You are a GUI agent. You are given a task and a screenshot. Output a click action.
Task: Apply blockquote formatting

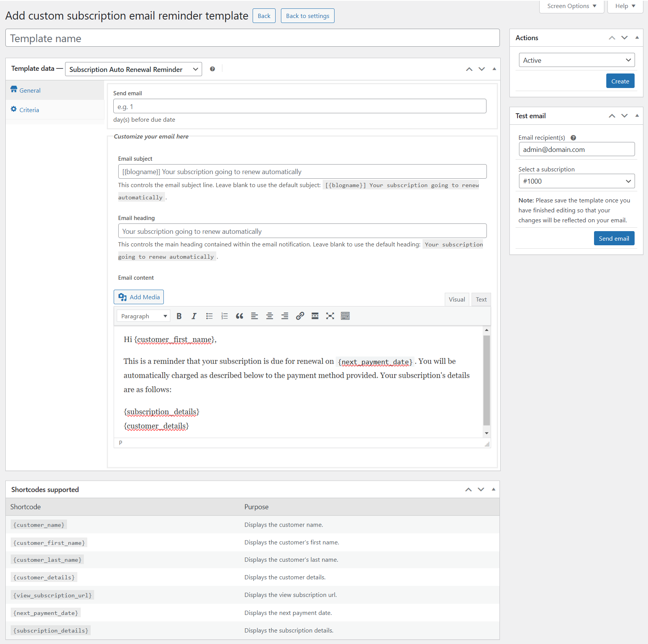(x=240, y=316)
